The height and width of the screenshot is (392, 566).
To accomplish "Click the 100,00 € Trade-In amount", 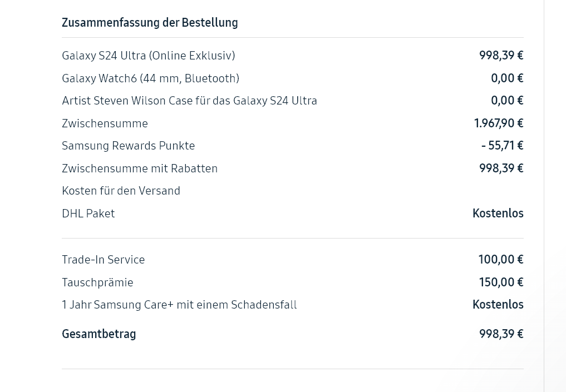I will click(500, 260).
